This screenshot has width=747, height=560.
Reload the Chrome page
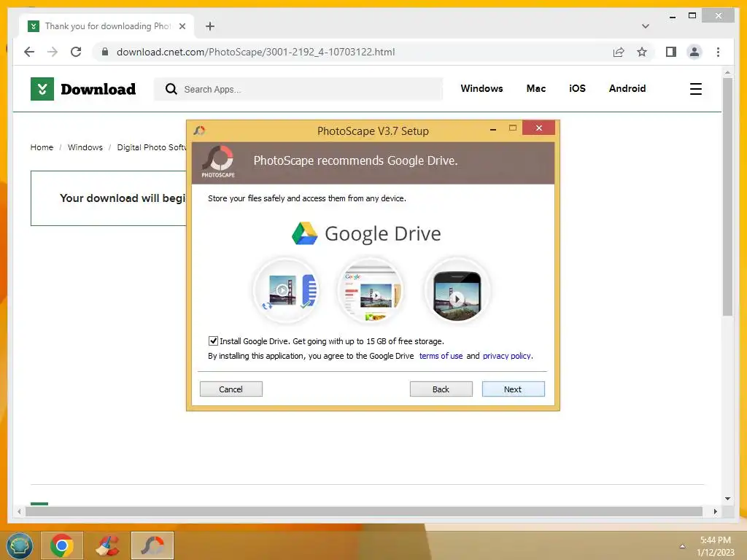[x=76, y=52]
